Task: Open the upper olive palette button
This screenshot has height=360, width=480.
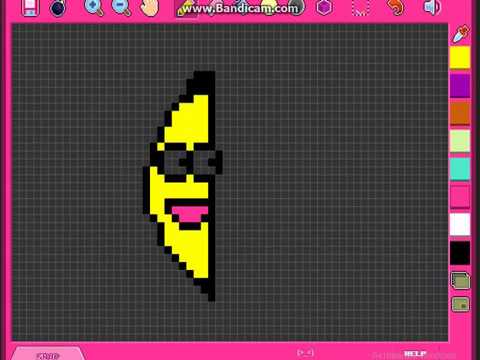Action: point(460,280)
